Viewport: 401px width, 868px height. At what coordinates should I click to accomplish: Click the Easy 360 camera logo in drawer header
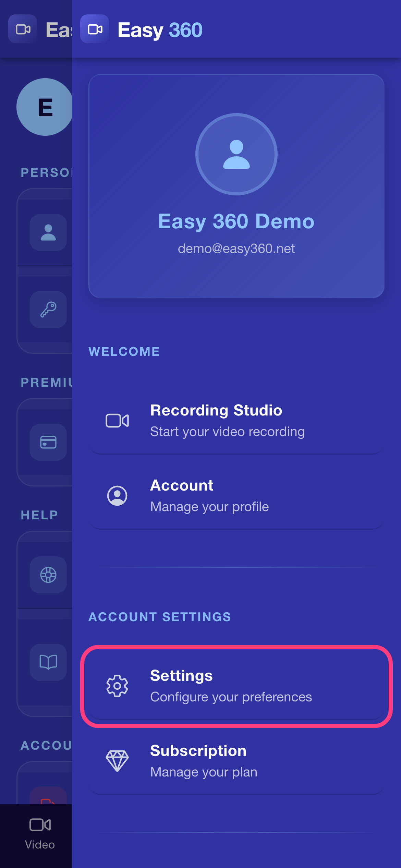coord(95,29)
